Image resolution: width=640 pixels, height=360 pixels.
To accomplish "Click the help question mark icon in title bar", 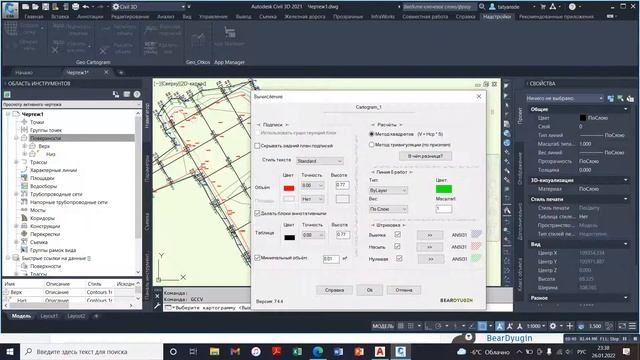I will tap(572, 7).
